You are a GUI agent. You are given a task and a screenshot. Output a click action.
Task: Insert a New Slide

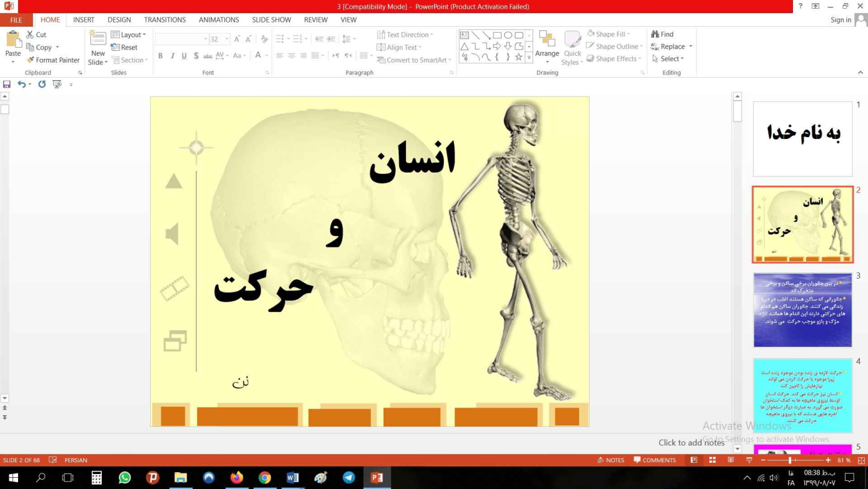pos(98,47)
